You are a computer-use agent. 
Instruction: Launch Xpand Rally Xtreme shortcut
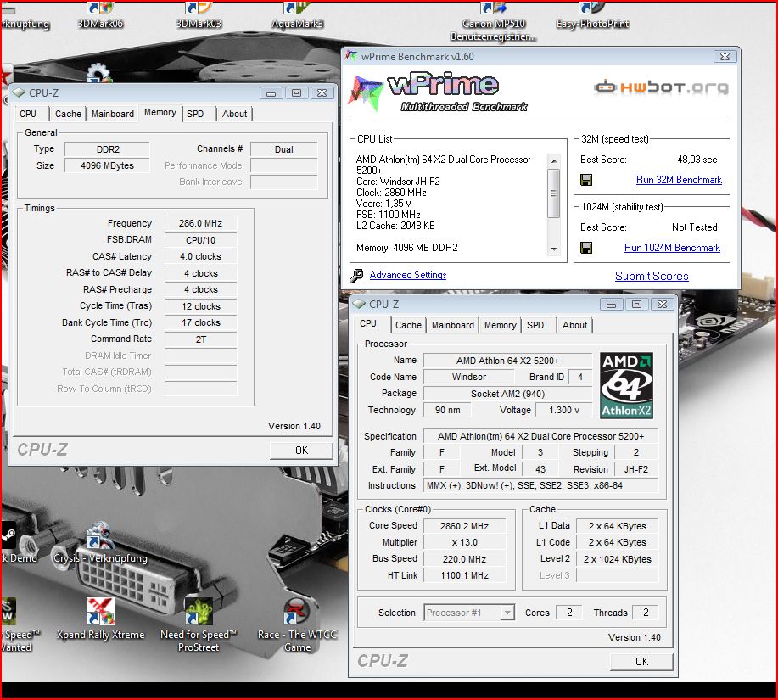(x=101, y=619)
